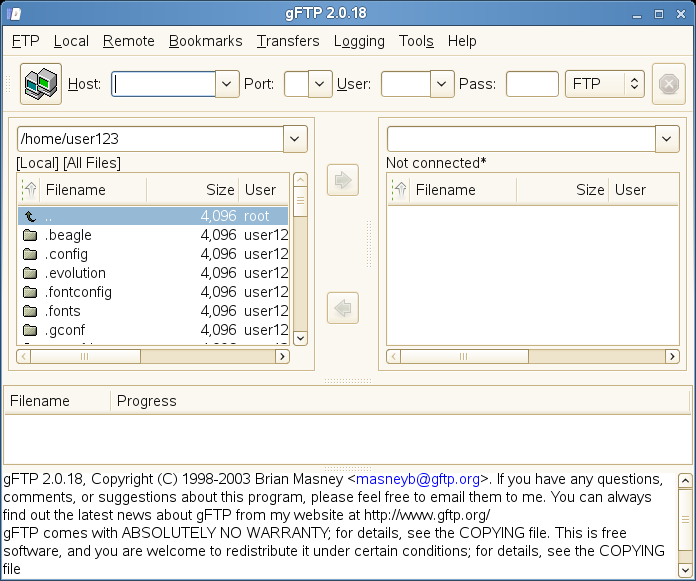Click the .gconf folder icon
The width and height of the screenshot is (696, 581).
pyautogui.click(x=30, y=330)
